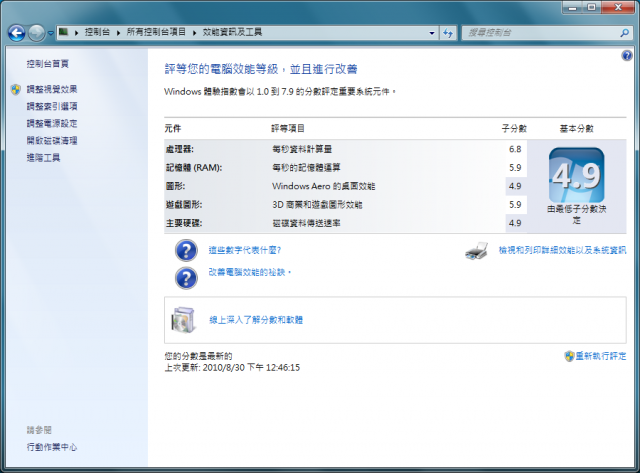The height and width of the screenshot is (473, 640).
Task: Expand the arrow before 控制台 breadcrumb
Action: point(76,33)
